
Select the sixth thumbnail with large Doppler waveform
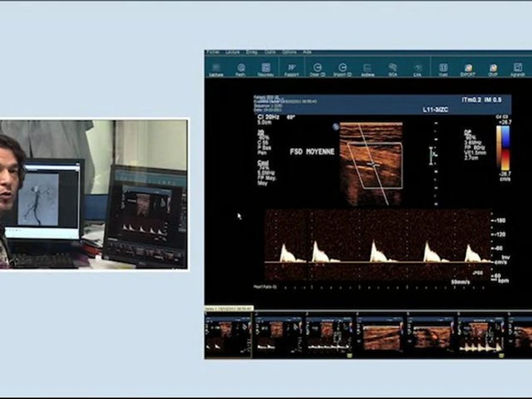click(x=481, y=335)
